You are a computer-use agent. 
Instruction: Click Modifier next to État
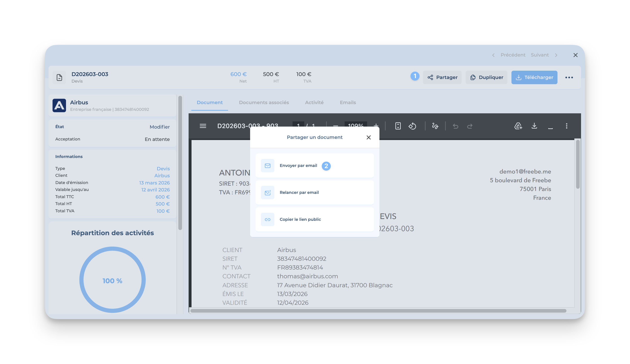pos(159,127)
